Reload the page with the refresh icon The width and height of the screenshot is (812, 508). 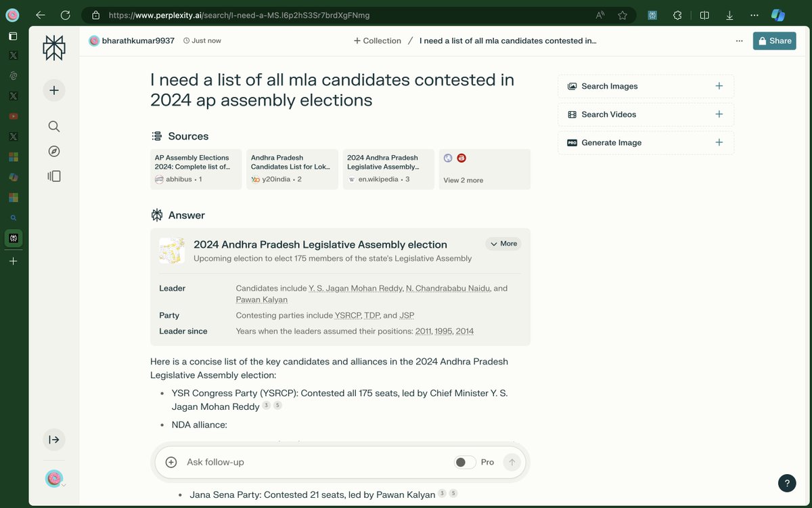click(65, 15)
